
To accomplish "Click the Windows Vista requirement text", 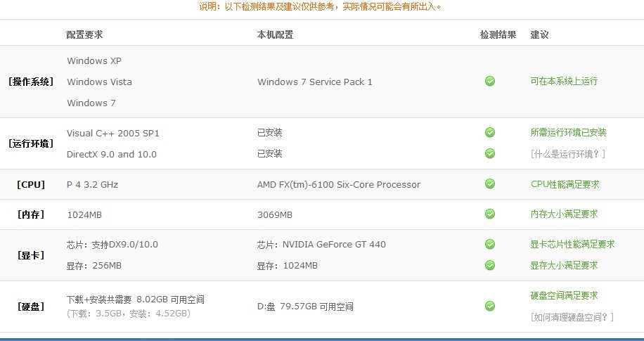I will point(99,82).
